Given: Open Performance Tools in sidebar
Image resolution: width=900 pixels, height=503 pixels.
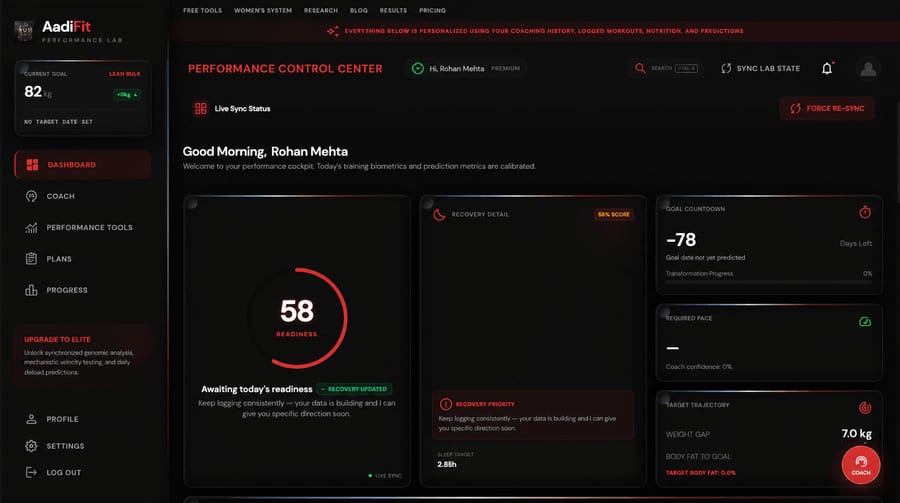Looking at the screenshot, I should coord(83,227).
